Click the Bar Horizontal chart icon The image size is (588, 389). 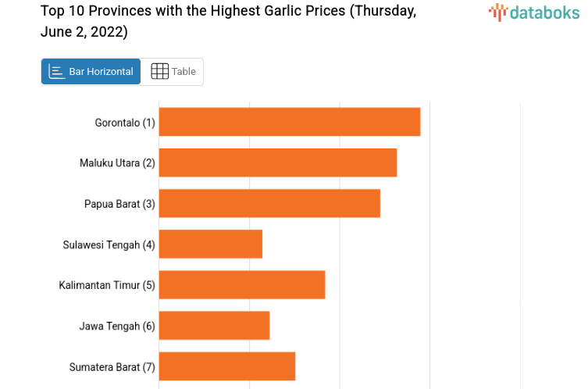pyautogui.click(x=57, y=71)
